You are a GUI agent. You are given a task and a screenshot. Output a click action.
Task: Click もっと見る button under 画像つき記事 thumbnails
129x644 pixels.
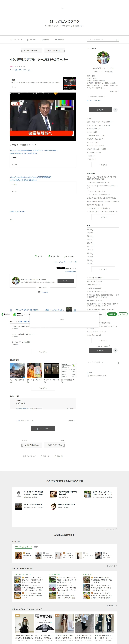tap(43, 388)
